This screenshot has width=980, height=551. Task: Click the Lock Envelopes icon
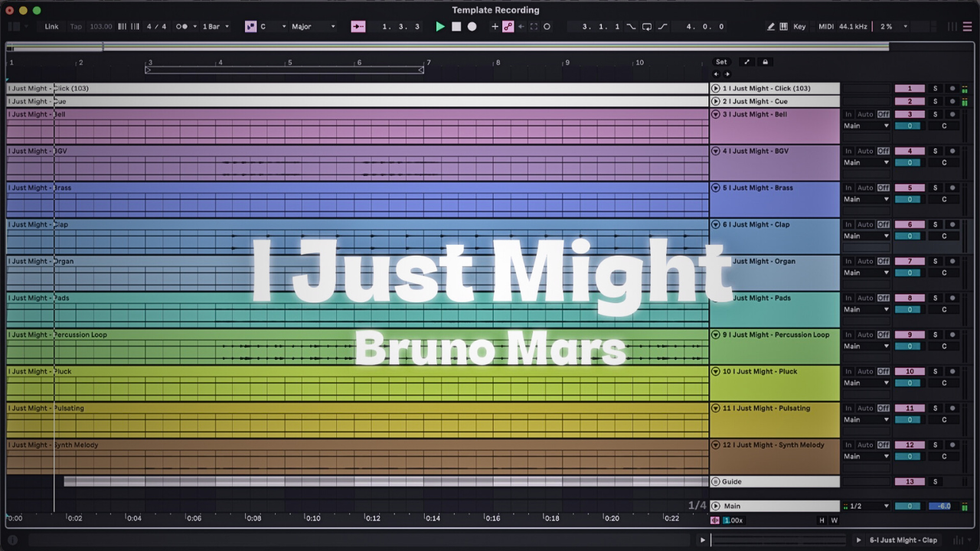tap(765, 62)
